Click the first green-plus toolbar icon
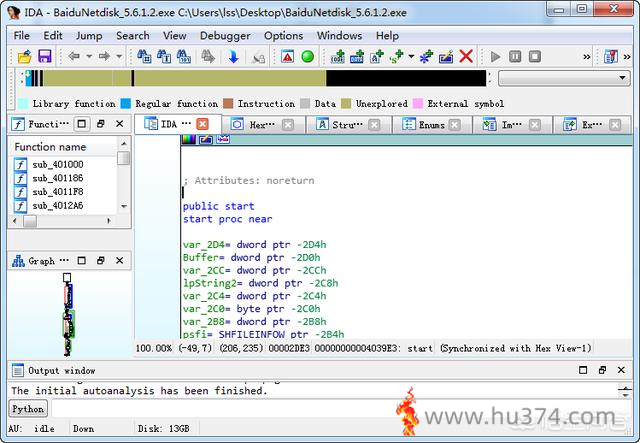The width and height of the screenshot is (640, 443). tap(337, 56)
